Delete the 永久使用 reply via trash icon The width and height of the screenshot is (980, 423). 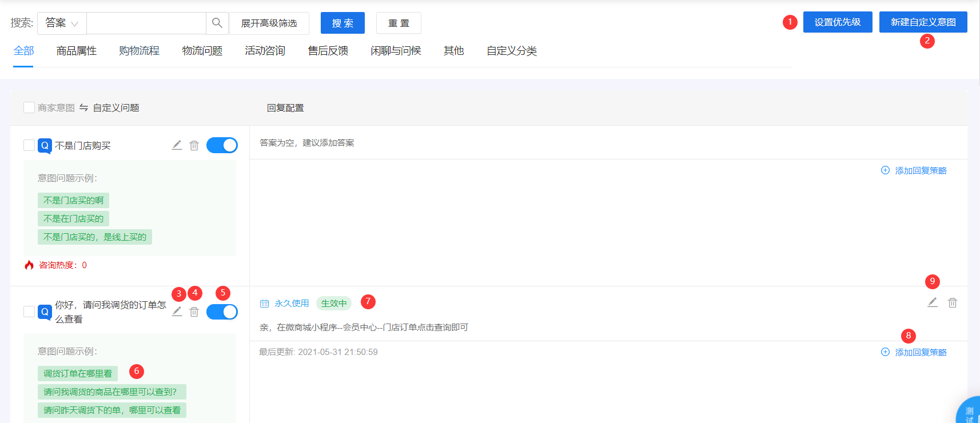point(953,302)
